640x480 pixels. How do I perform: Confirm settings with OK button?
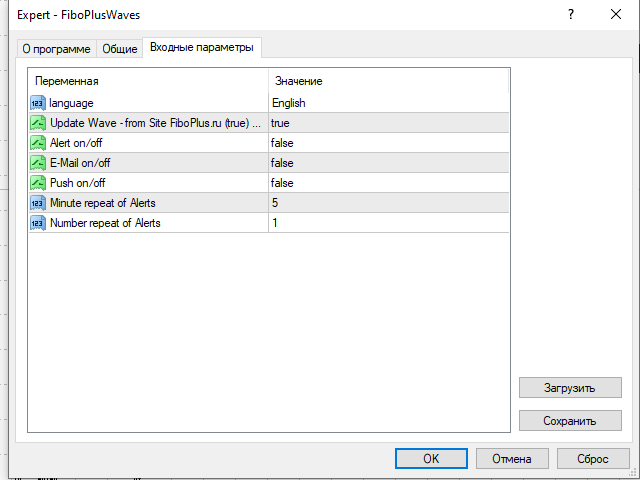click(431, 459)
